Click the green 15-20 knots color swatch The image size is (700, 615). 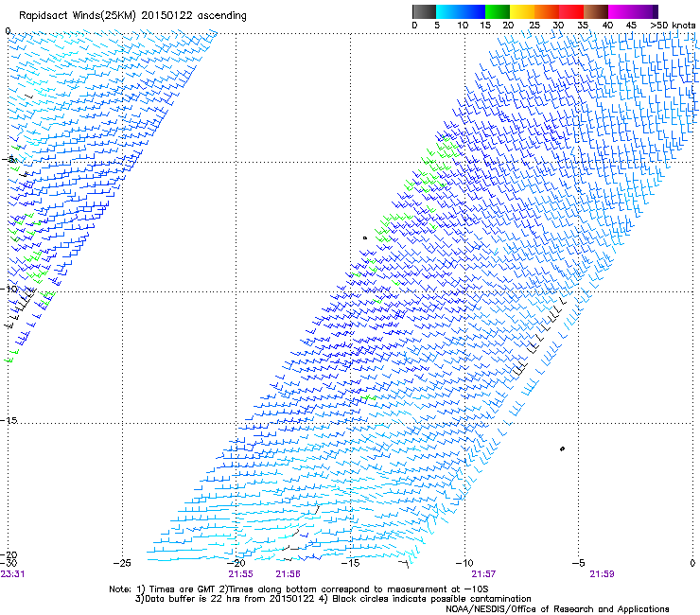(498, 11)
